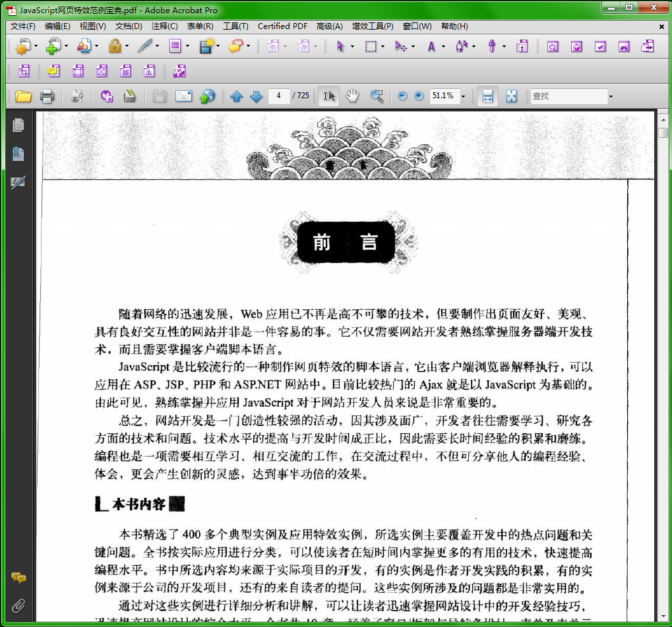Switch to the Hand tool

352,96
